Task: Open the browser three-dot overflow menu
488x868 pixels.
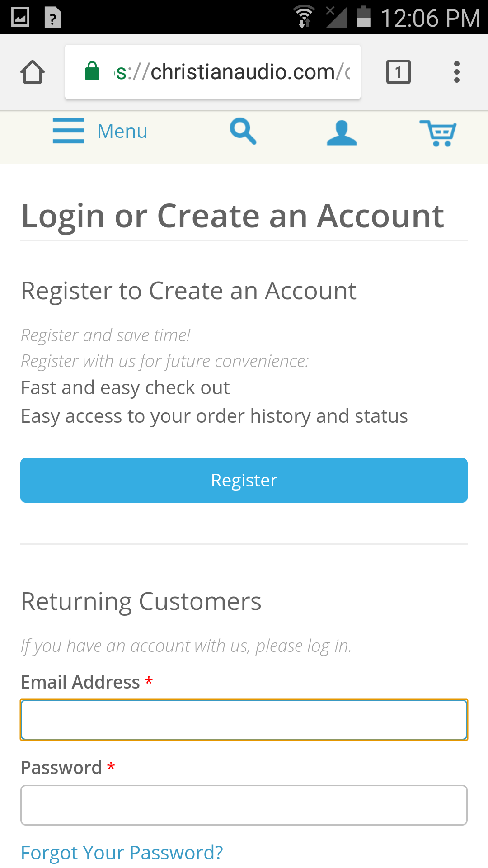Action: click(457, 72)
